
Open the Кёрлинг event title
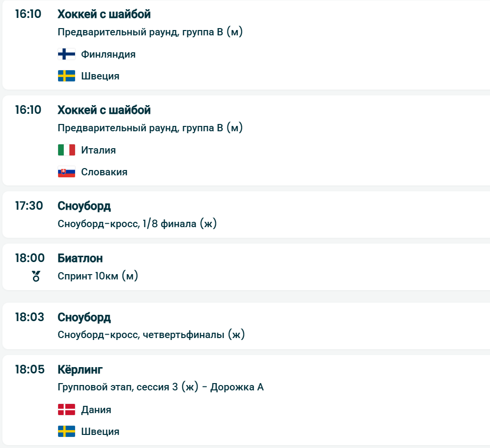[80, 370]
